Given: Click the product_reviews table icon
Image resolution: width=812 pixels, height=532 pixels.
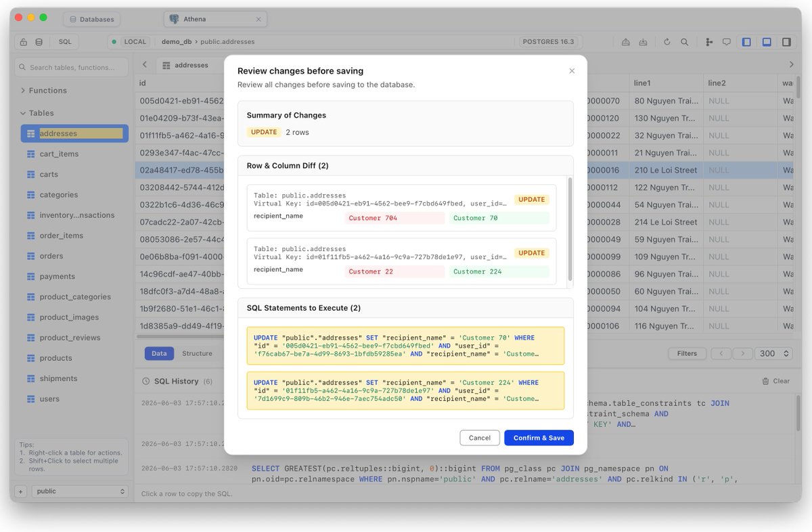Looking at the screenshot, I should click(30, 338).
